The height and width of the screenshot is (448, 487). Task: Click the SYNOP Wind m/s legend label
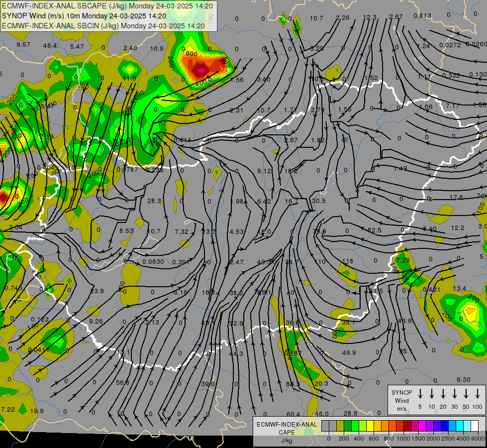(x=401, y=400)
